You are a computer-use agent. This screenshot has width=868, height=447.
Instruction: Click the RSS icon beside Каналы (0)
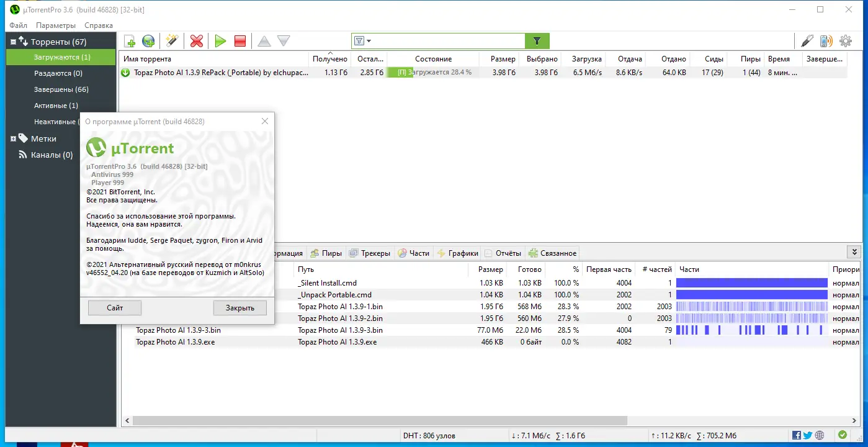coord(23,155)
